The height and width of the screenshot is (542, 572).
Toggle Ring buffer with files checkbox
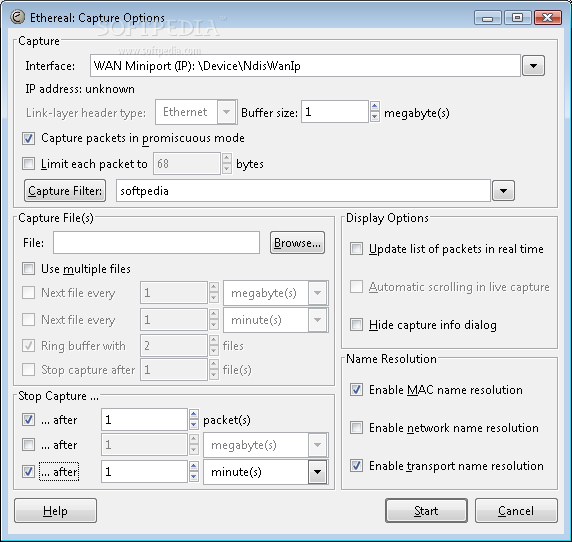point(28,345)
